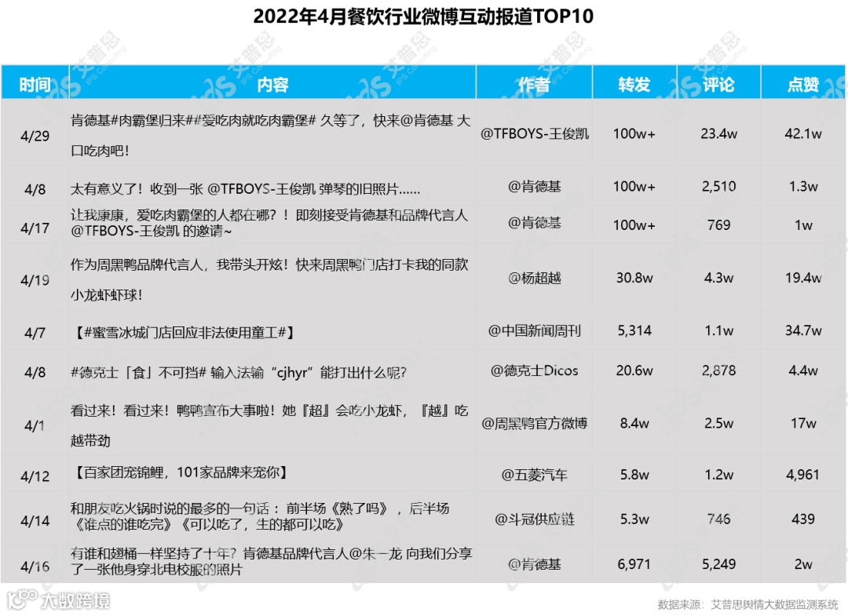Viewport: 848px width, 616px height.
Task: Click author @德克士Dicos
Action: 535,370
